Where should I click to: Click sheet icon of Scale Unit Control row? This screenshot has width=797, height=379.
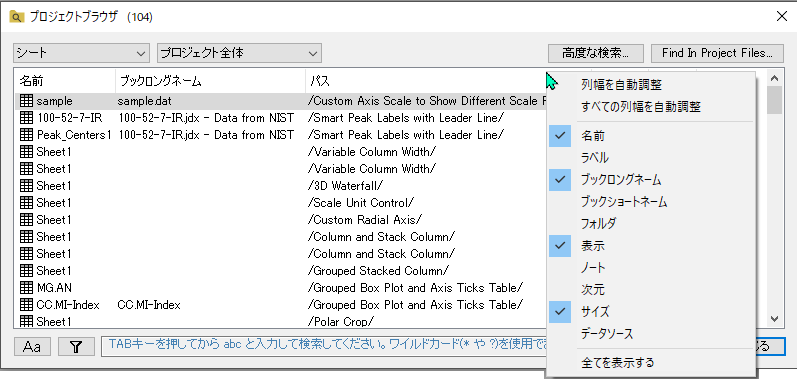(26, 203)
